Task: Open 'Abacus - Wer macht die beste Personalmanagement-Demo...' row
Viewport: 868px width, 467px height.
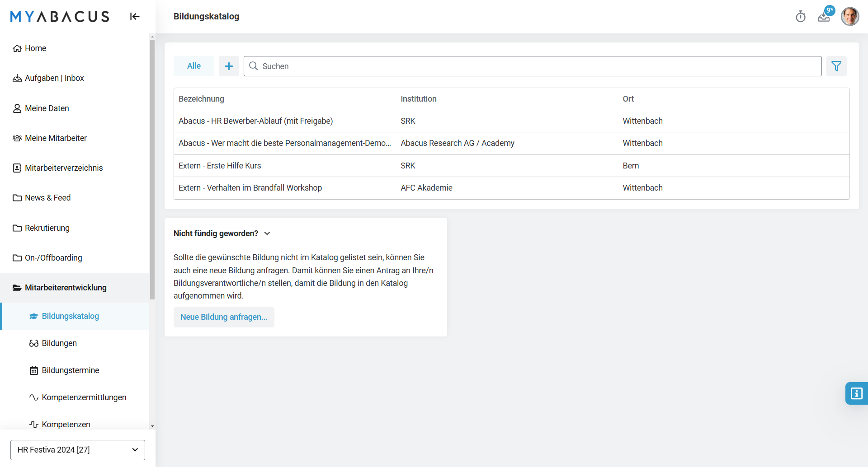Action: pos(512,143)
